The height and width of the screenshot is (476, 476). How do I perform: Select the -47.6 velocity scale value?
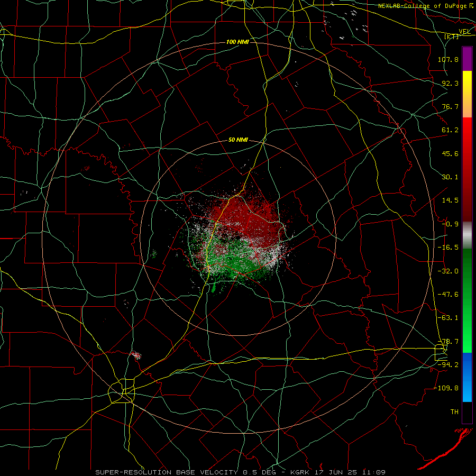448,295
